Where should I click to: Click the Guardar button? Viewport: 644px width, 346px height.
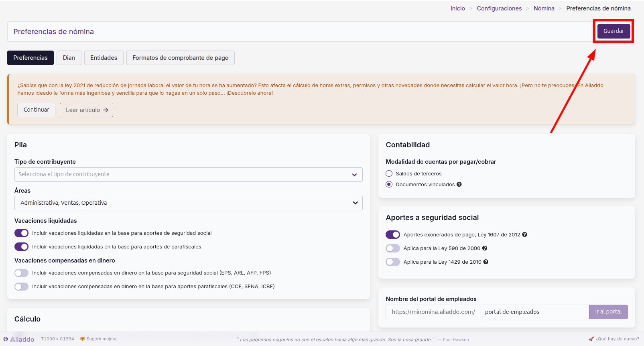(614, 31)
